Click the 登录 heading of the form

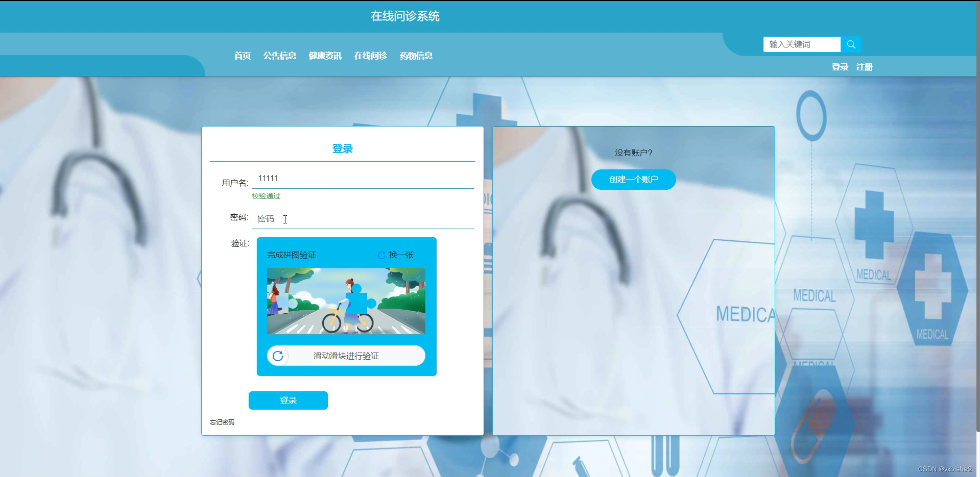(343, 149)
